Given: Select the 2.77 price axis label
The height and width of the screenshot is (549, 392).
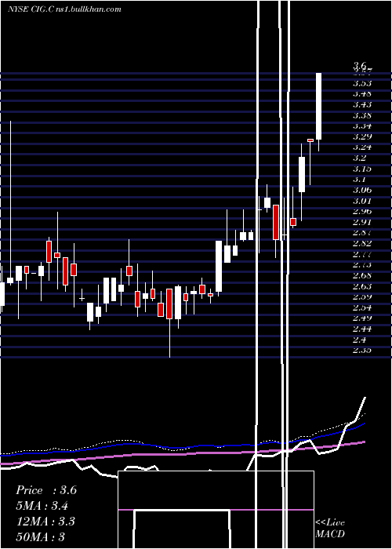Looking at the screenshot, I should tap(362, 254).
